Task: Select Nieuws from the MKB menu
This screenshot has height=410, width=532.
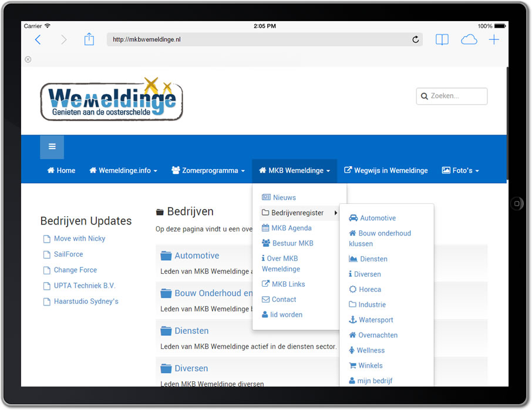Action: [284, 197]
